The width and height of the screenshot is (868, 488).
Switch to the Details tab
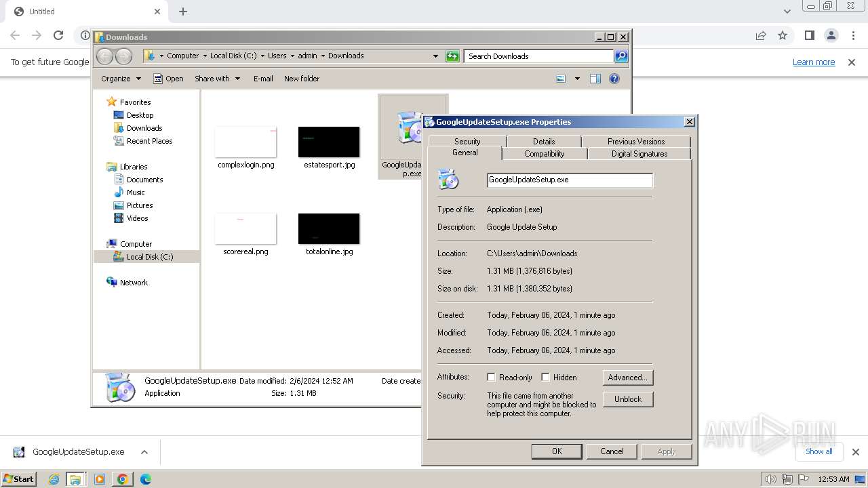click(544, 141)
